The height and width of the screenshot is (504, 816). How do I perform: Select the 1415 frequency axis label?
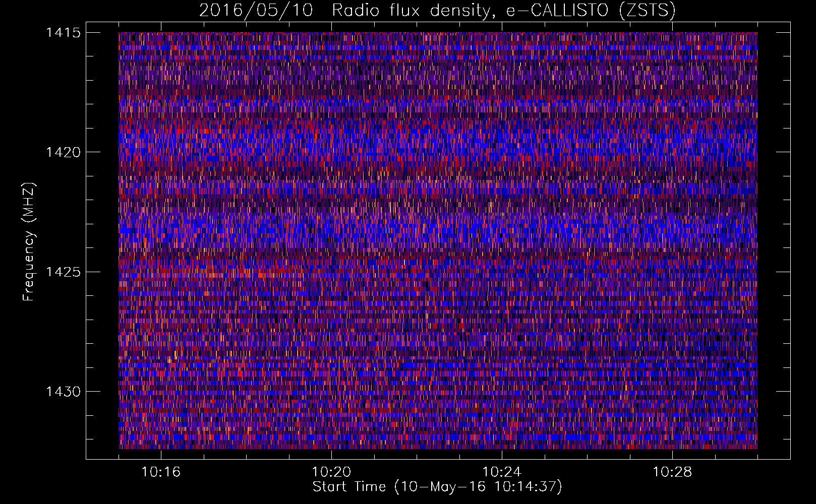pos(64,33)
